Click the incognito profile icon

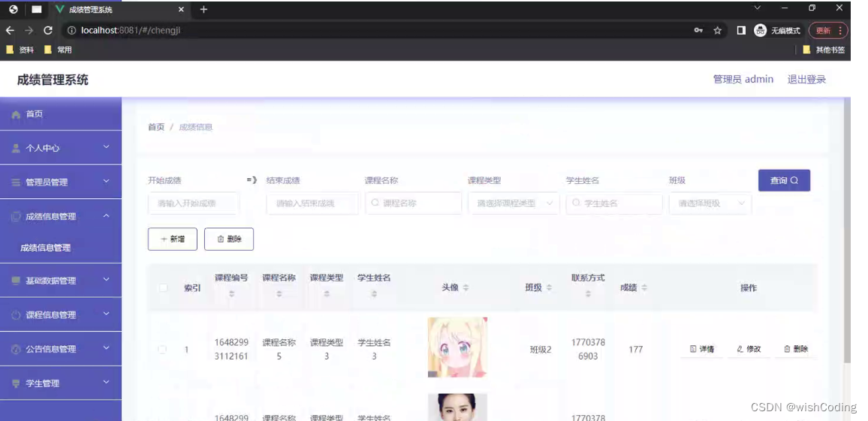761,31
